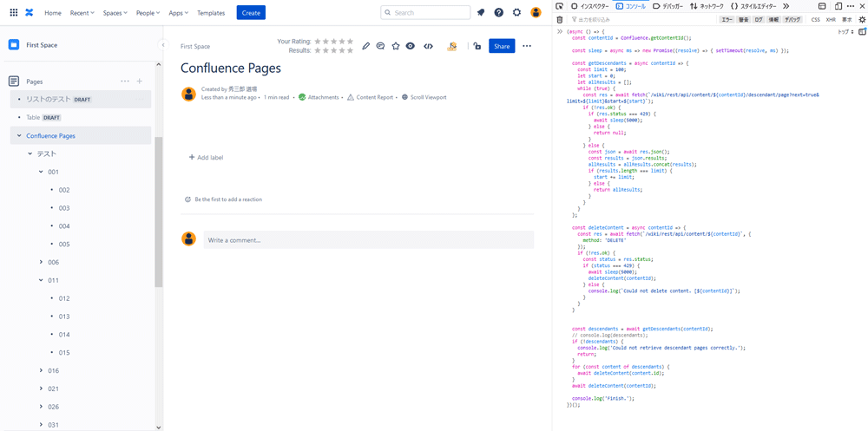Open console settings gear icon
The width and height of the screenshot is (868, 431).
click(861, 19)
